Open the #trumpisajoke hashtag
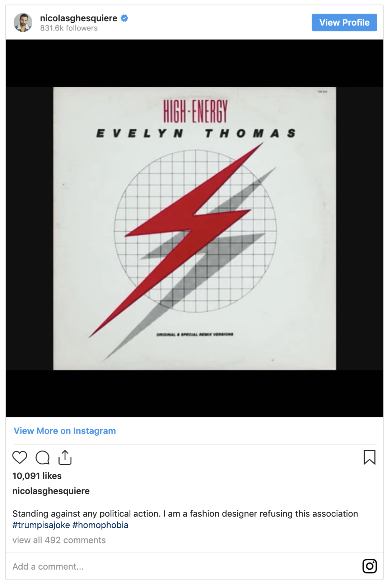Viewport: 392px width, 584px height. tap(41, 525)
